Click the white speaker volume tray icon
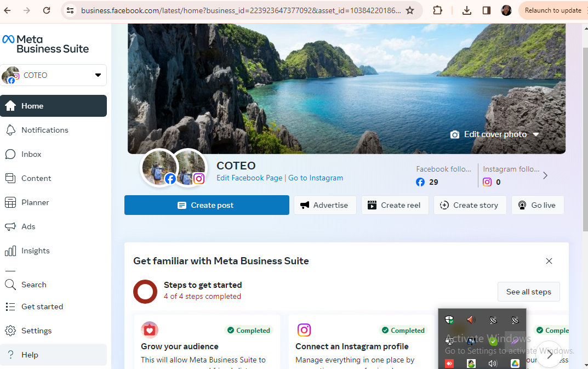This screenshot has height=369, width=588. [x=493, y=364]
